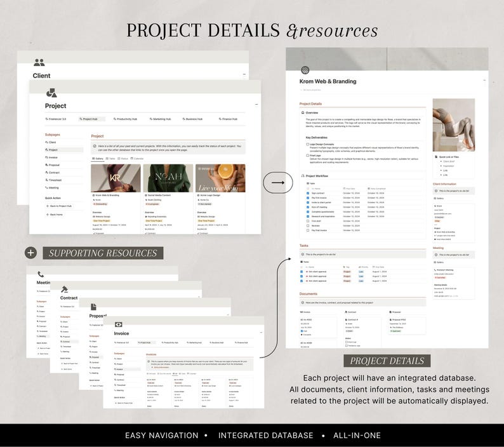
Task: Click Back to Project Hub in the Project page
Action: pos(59,206)
